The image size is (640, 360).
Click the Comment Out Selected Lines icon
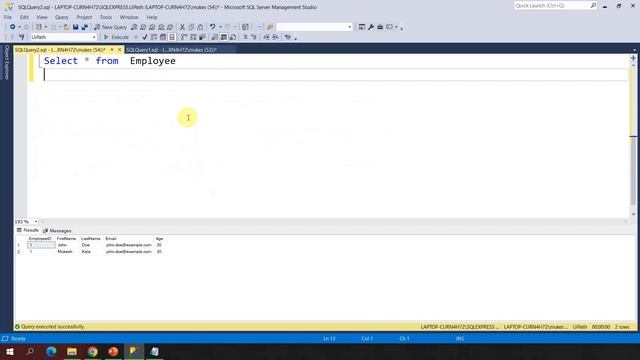click(x=245, y=37)
